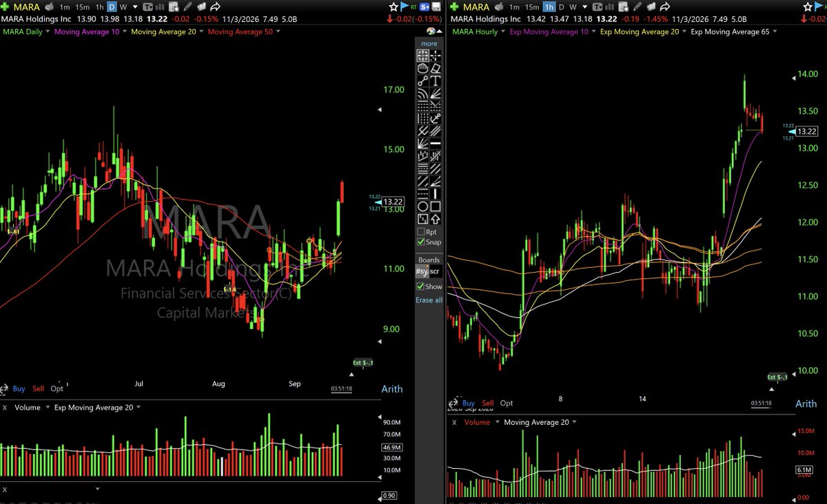Click the pencil drawing icon in left chart toolbar

click(x=187, y=7)
